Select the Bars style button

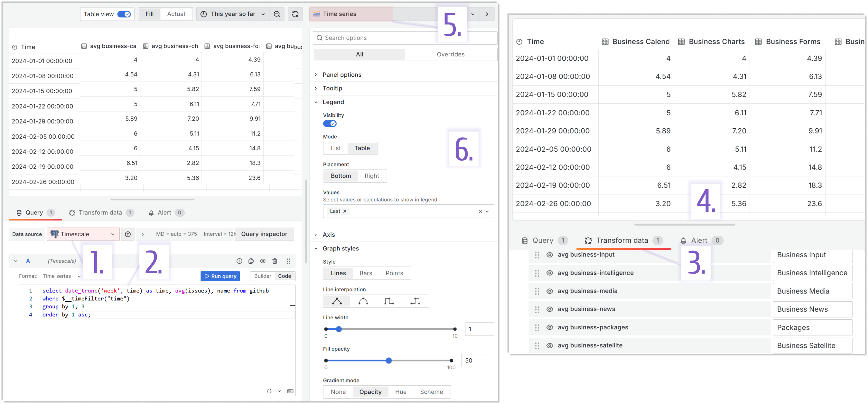pyautogui.click(x=365, y=273)
